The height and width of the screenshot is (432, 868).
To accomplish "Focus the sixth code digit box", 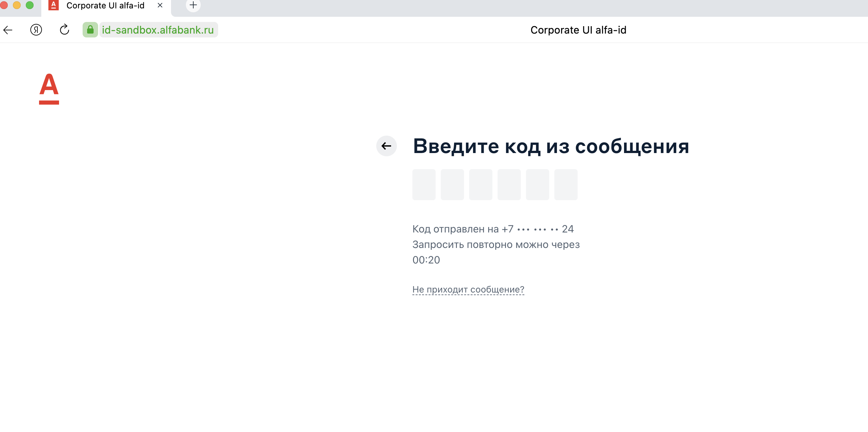I will coord(566,185).
